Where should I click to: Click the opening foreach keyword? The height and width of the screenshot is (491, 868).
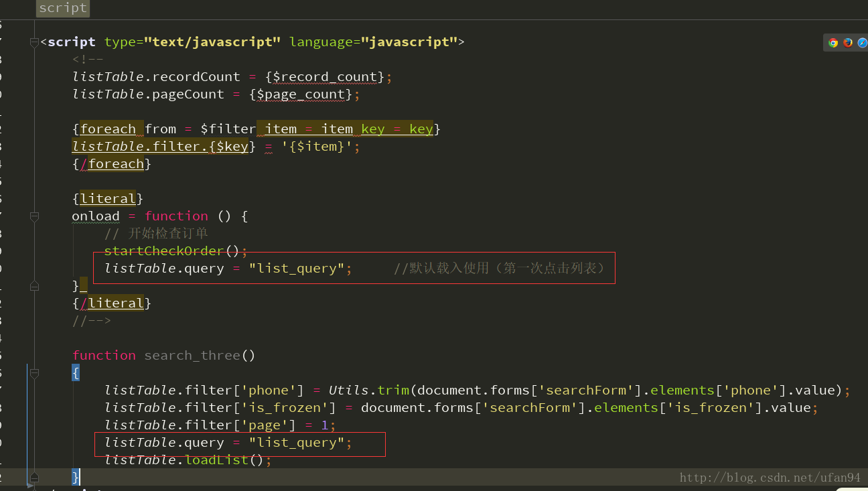click(x=108, y=129)
